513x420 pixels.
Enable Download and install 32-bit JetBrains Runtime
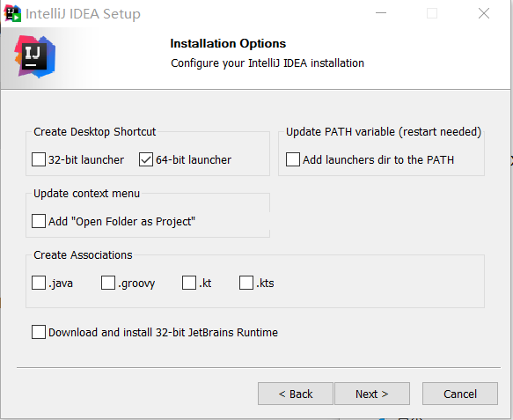[x=39, y=332]
